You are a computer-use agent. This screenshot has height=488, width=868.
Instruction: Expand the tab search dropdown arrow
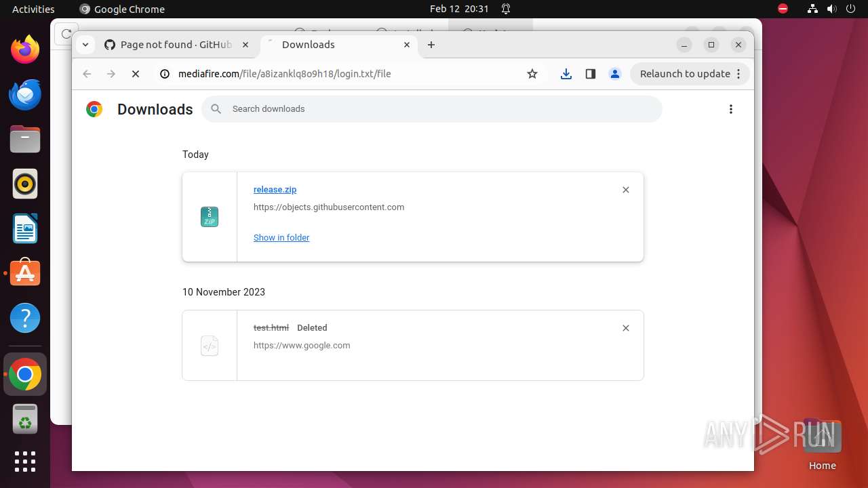pyautogui.click(x=85, y=45)
